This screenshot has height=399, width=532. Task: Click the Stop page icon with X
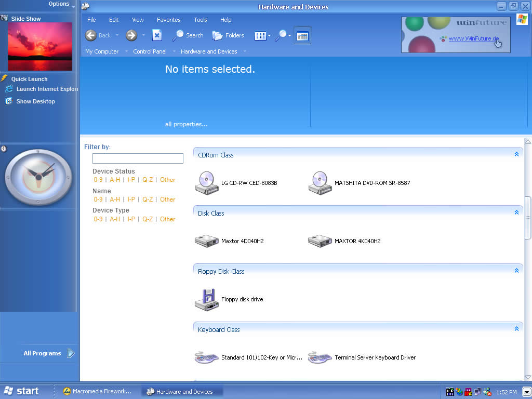click(x=157, y=35)
